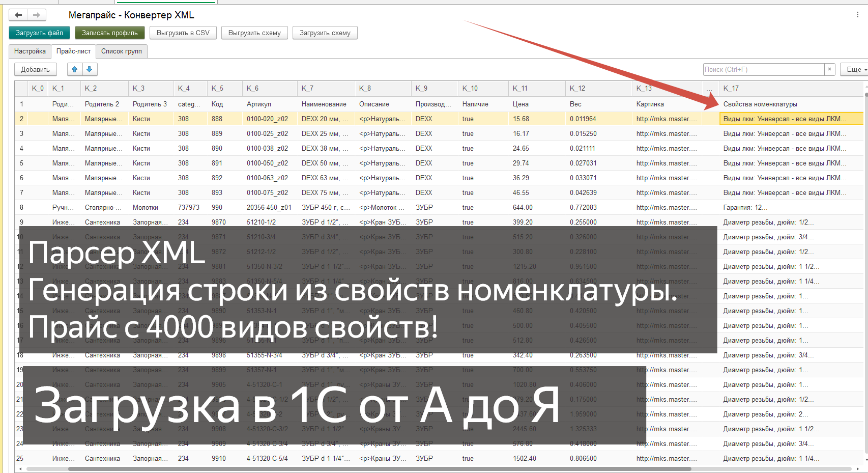Viewport: 868px width, 473px height.
Task: Click the K_3 column header
Action: (x=152, y=89)
